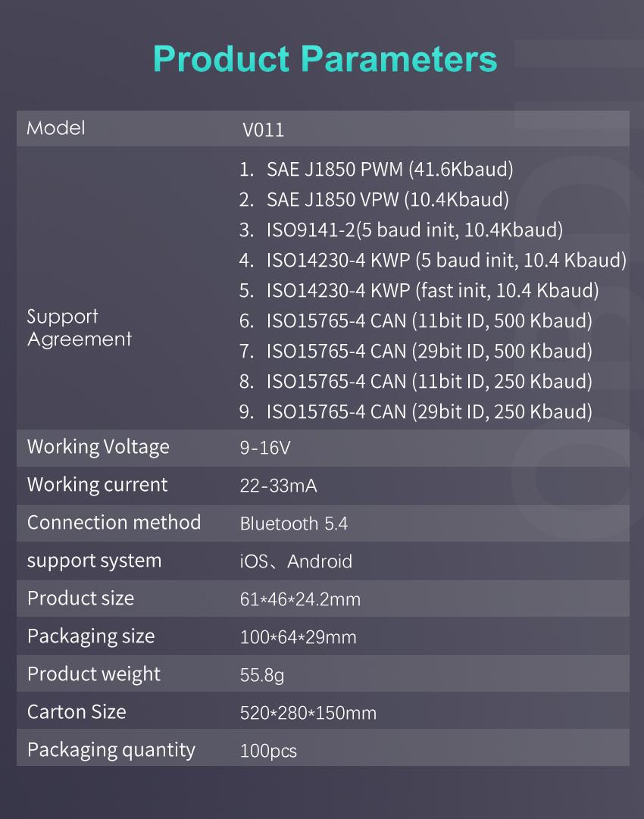
Task: Select ISO14230-4 KWP fast init entry
Action: pos(419,290)
